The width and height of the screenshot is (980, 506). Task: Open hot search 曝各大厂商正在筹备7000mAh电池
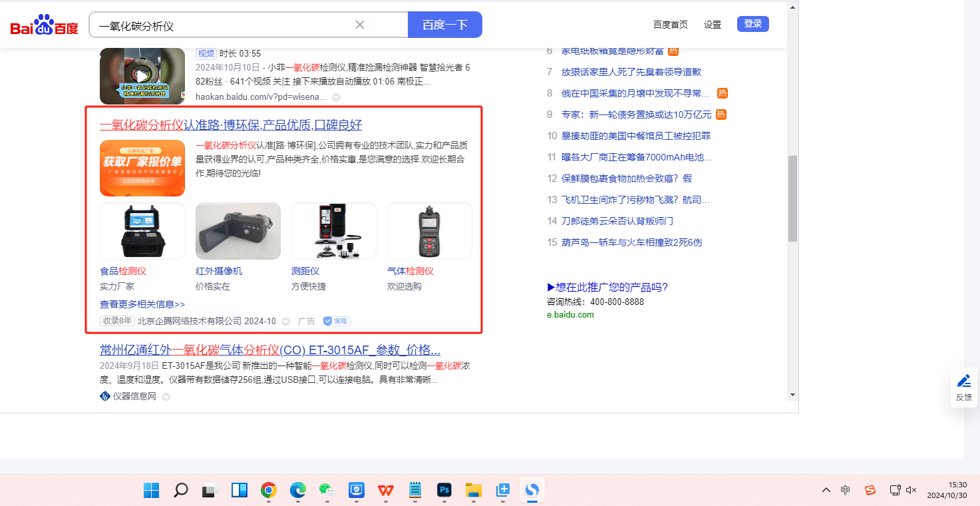click(637, 157)
